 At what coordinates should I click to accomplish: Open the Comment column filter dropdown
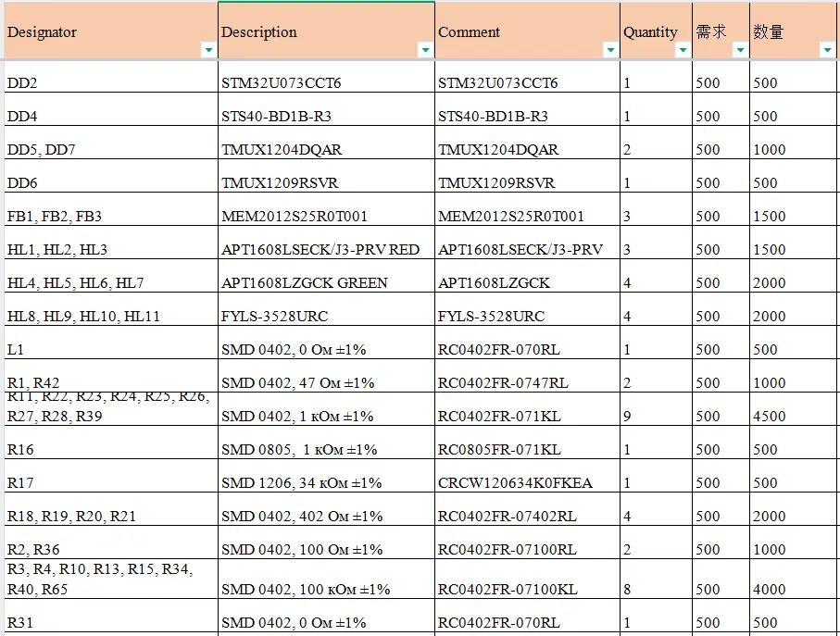point(610,50)
